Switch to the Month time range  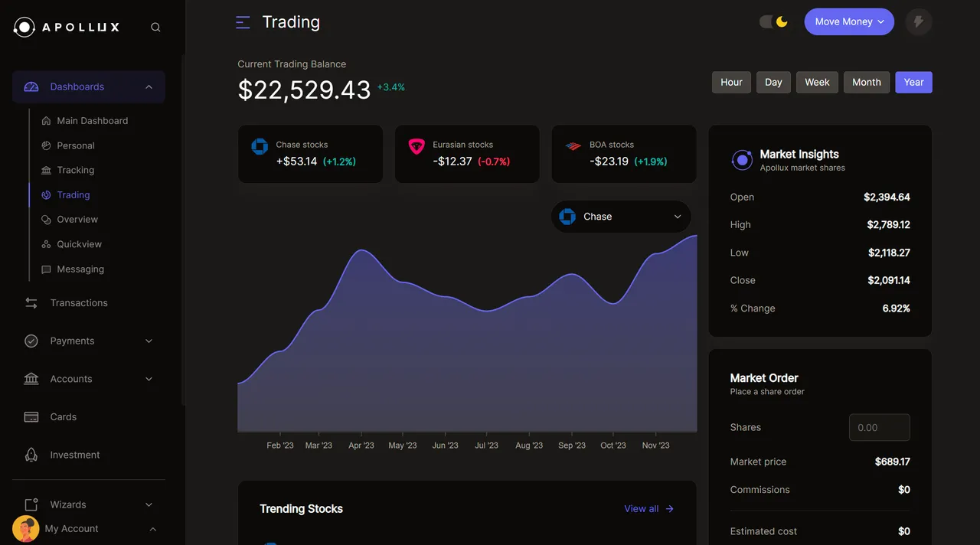pyautogui.click(x=866, y=82)
